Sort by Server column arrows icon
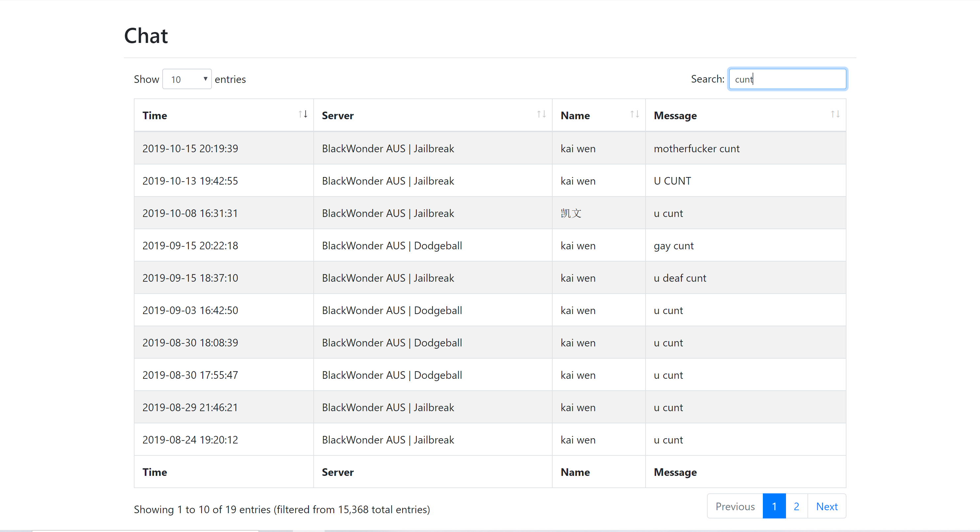 point(541,114)
